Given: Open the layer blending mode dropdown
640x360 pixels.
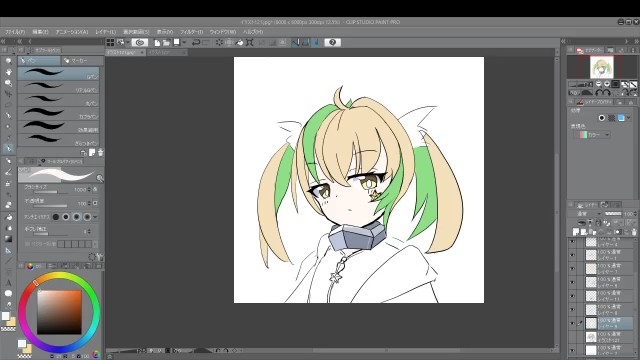Looking at the screenshot, I should [x=588, y=214].
